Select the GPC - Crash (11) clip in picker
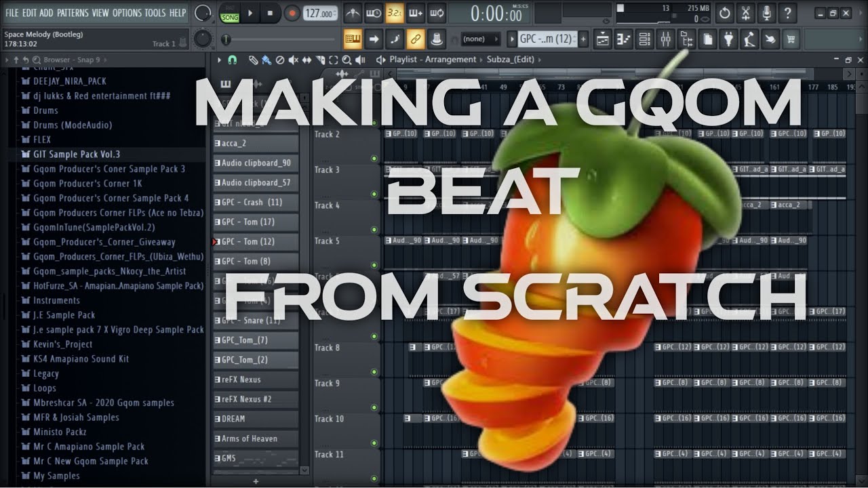Screen dimensions: 868x488 point(256,202)
